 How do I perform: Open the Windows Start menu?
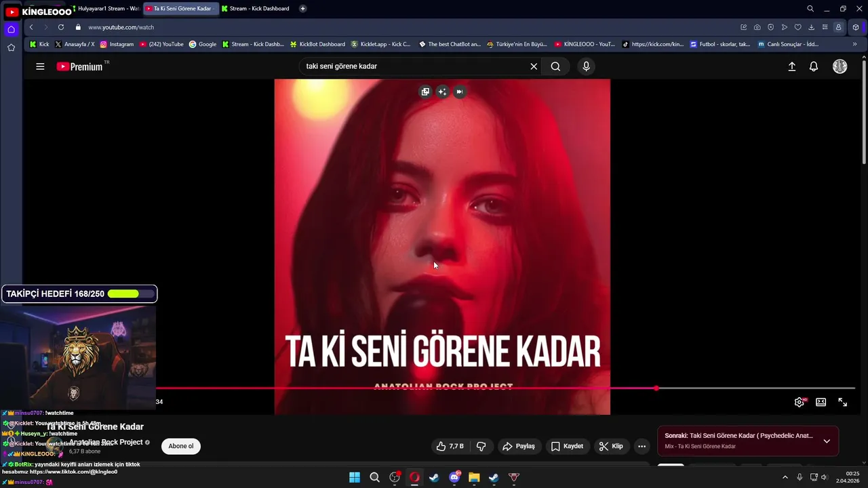pyautogui.click(x=355, y=477)
